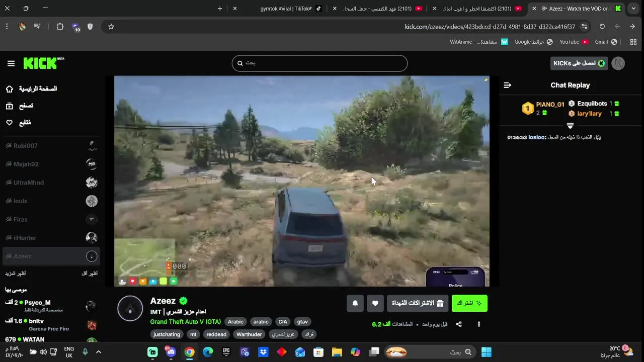Click the get KICKs button
Screen dimensions: 644x362
point(579,63)
